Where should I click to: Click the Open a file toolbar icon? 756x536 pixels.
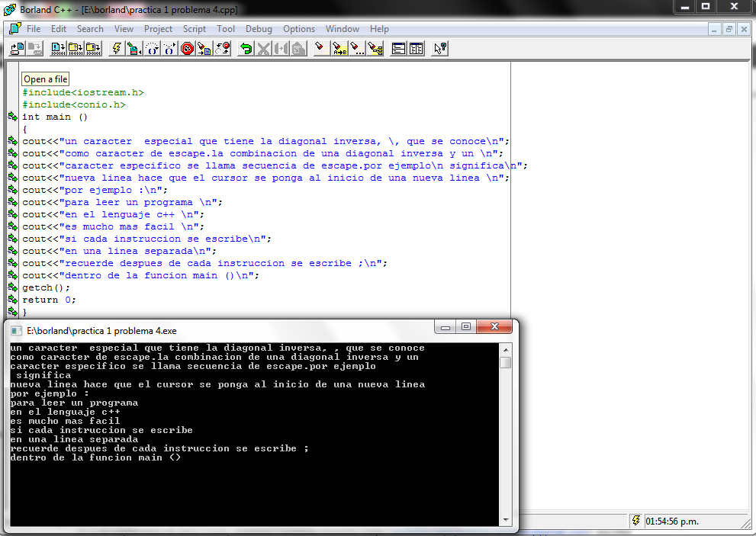click(x=17, y=48)
